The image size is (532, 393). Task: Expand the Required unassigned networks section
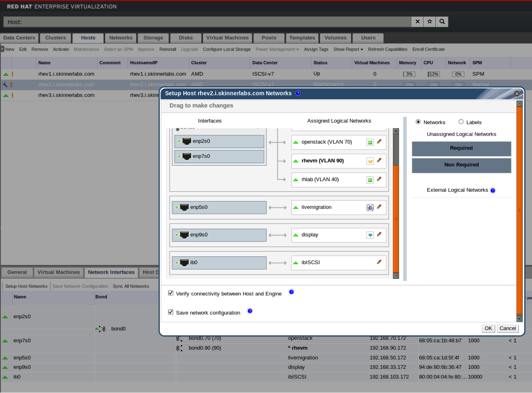[461, 148]
